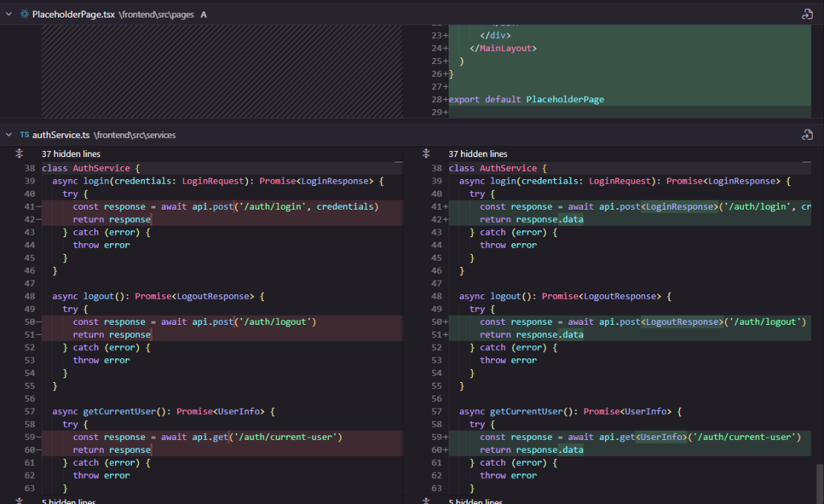
Task: Open file icon for authService.ts
Action: tap(807, 135)
